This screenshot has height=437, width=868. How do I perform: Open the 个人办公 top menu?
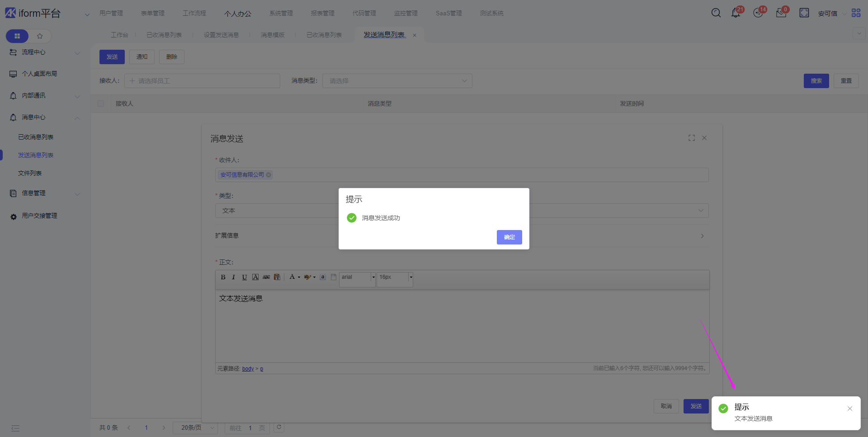pyautogui.click(x=237, y=14)
